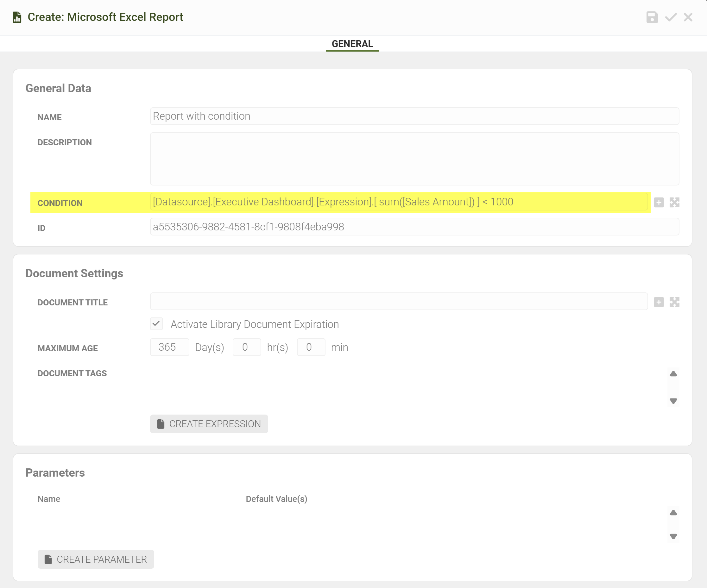Click the Excel report icon beside title
This screenshot has width=707, height=588.
pyautogui.click(x=17, y=17)
